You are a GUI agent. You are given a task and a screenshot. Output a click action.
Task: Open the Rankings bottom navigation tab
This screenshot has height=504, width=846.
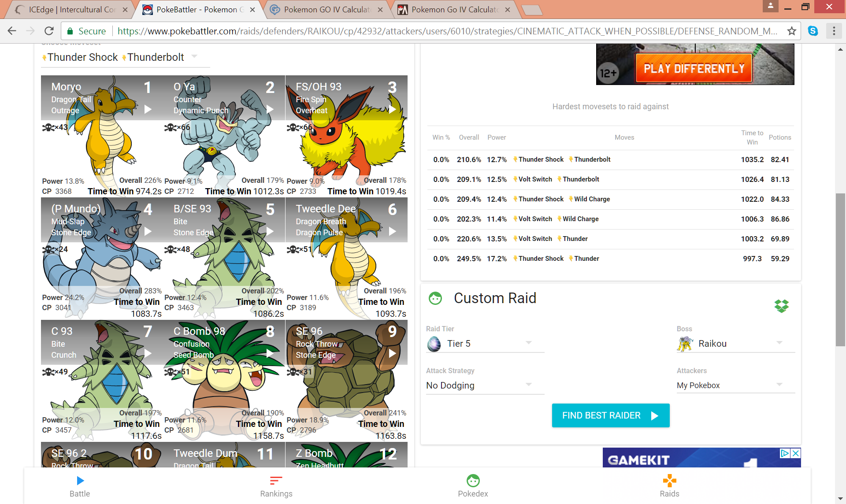(276, 486)
